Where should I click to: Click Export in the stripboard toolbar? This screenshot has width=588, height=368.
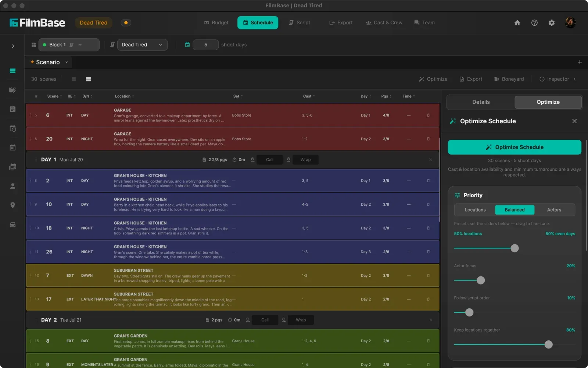pos(471,79)
